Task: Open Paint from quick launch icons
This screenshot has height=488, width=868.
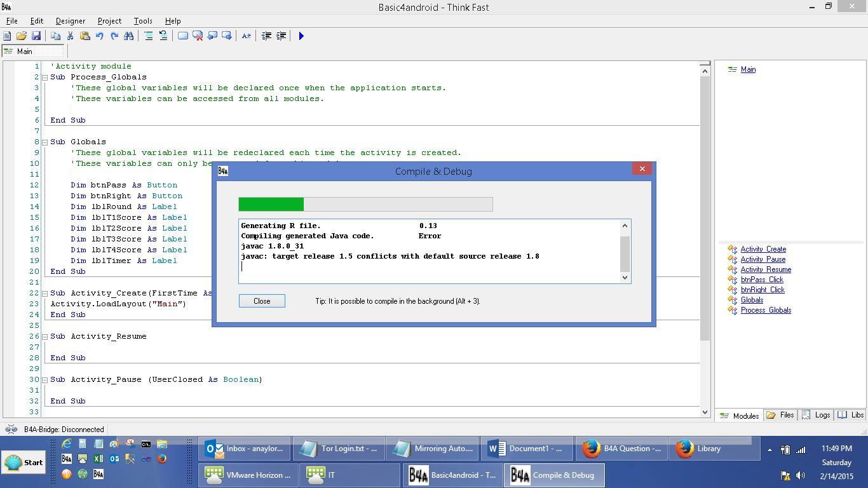Action: 114,444
